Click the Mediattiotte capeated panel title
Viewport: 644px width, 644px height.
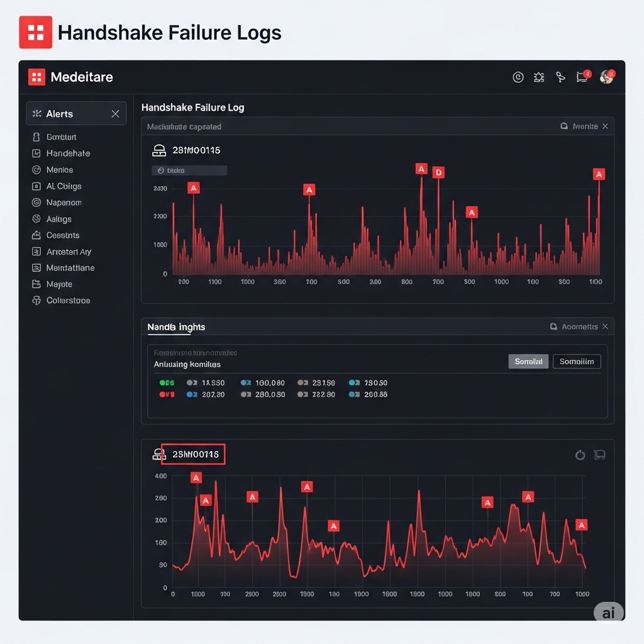184,126
